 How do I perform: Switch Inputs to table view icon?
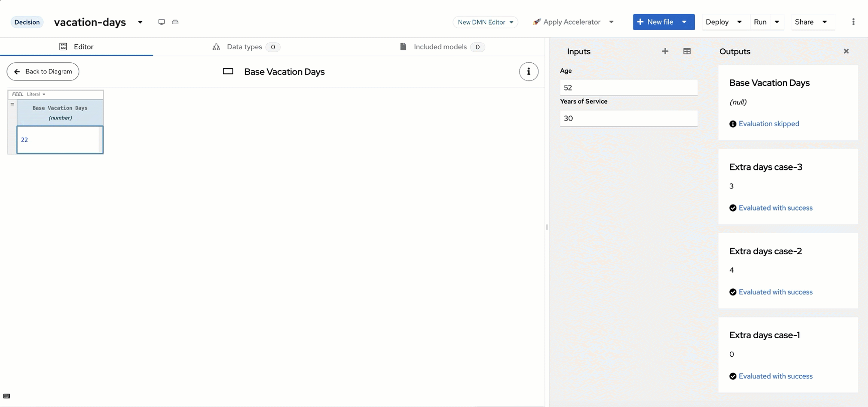(x=687, y=51)
